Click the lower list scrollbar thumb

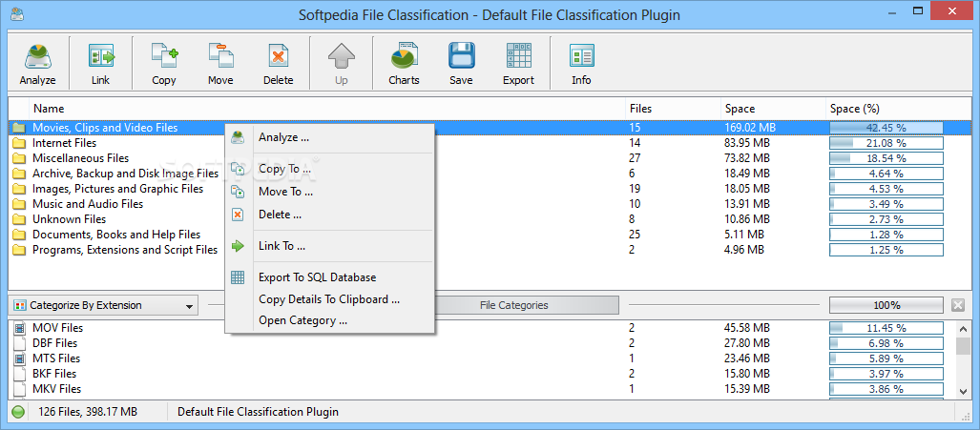963,344
